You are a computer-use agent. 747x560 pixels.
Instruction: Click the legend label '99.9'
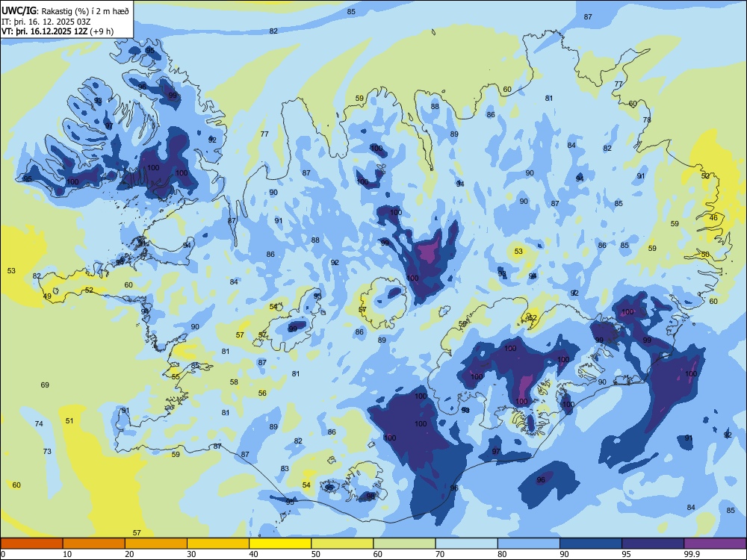(x=691, y=554)
